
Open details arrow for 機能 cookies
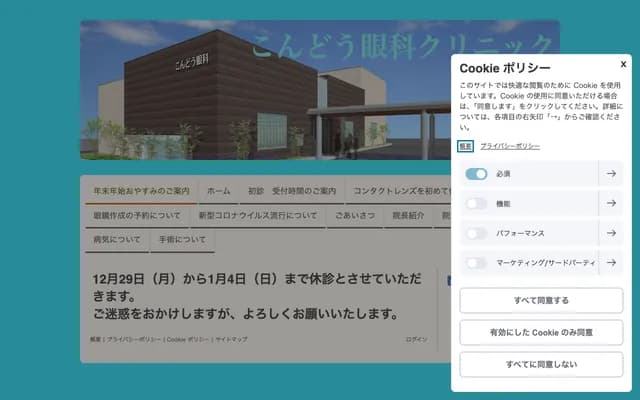[611, 203]
